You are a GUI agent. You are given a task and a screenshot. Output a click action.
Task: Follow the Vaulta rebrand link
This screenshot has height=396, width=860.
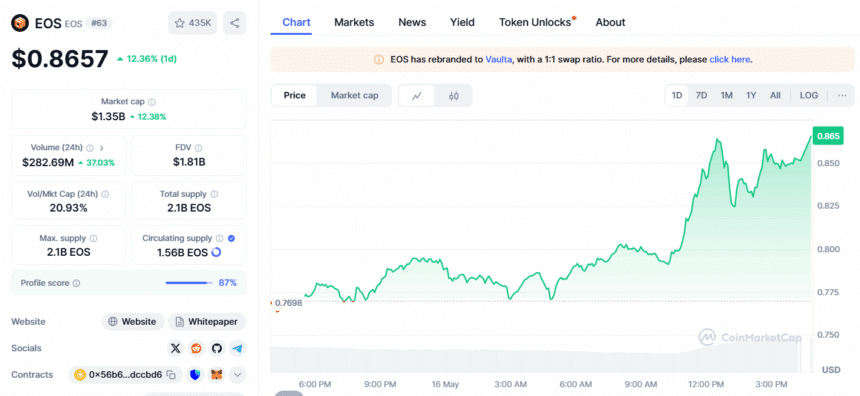(x=499, y=59)
